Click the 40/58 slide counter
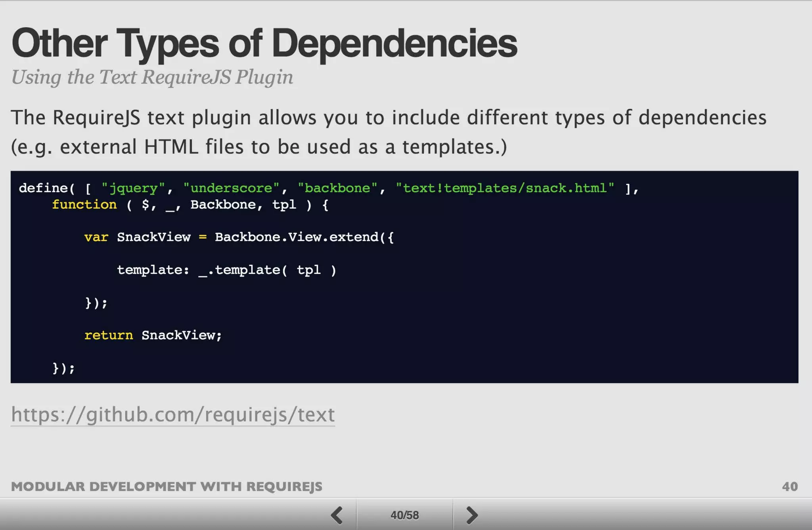 click(x=404, y=515)
